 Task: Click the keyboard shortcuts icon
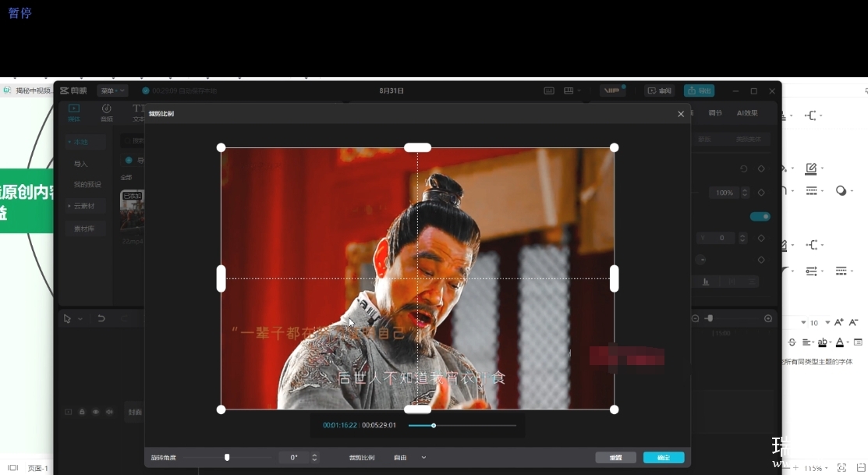pos(549,90)
